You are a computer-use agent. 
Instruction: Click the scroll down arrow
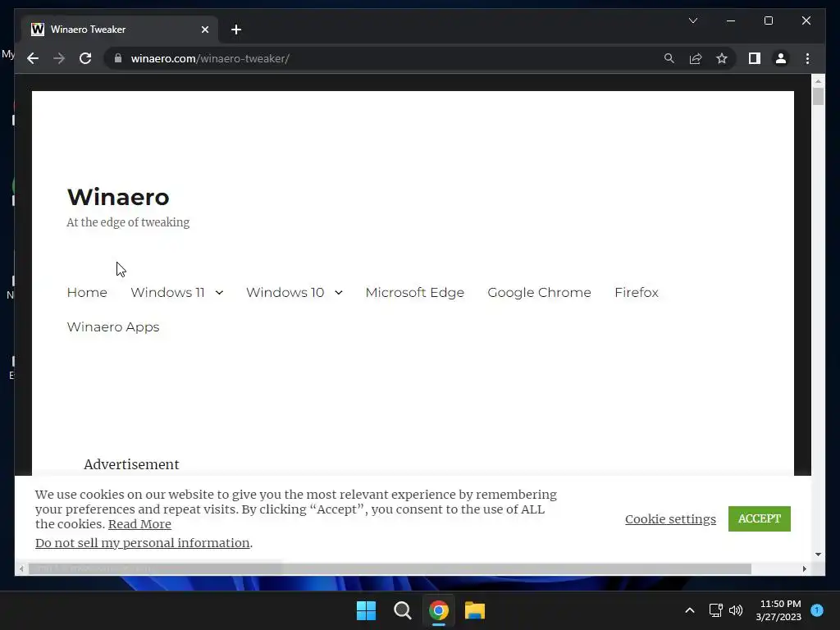(818, 555)
